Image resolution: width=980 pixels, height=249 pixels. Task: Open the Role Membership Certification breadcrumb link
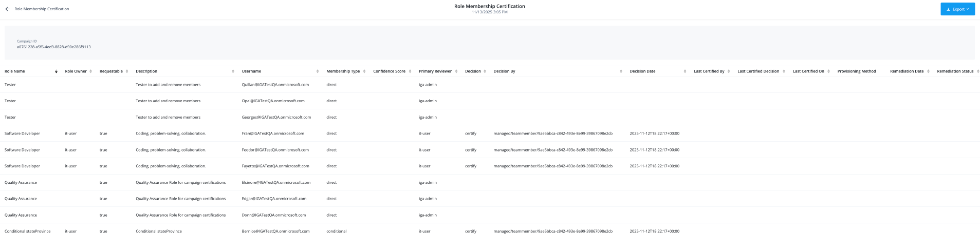click(x=42, y=9)
